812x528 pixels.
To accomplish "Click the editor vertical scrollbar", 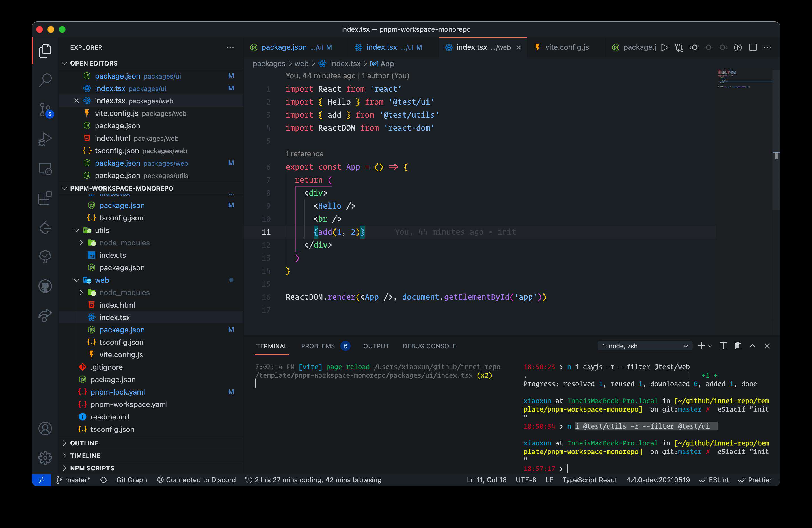I will click(776, 140).
